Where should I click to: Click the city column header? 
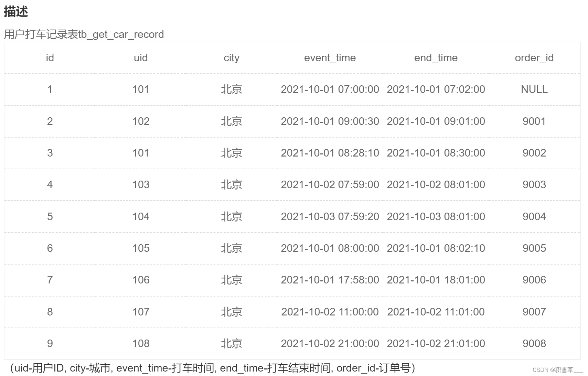231,58
